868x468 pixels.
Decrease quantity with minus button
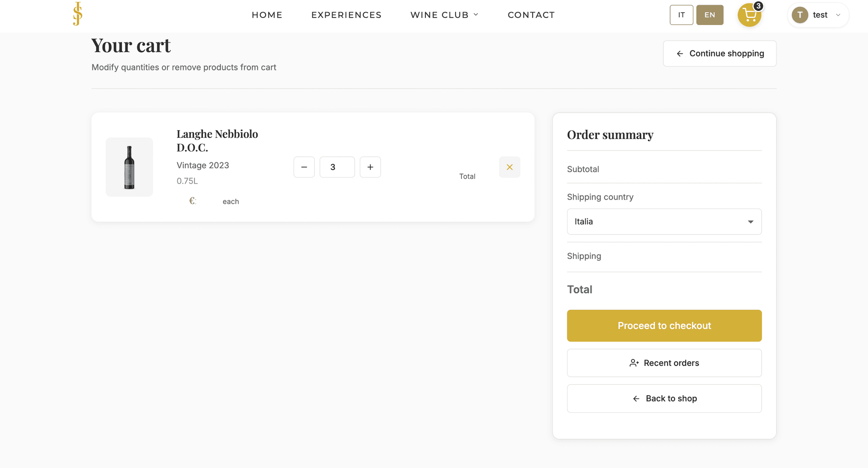coord(304,167)
